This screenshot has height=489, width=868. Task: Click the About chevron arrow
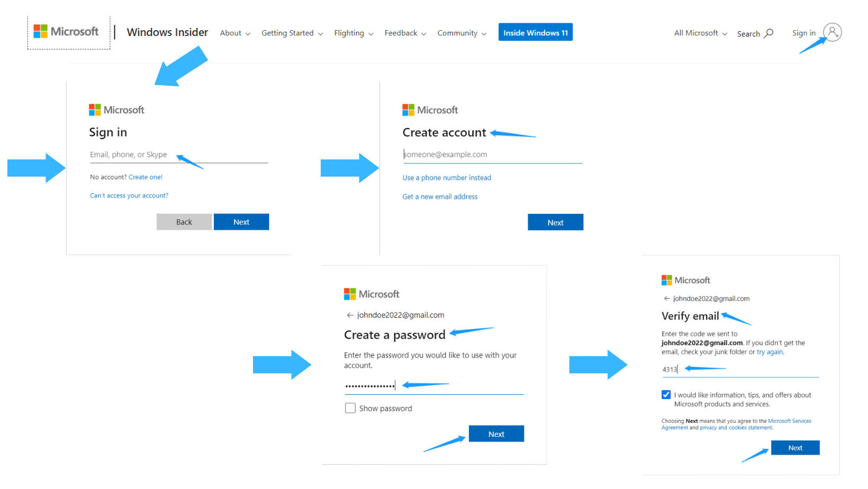pos(248,34)
